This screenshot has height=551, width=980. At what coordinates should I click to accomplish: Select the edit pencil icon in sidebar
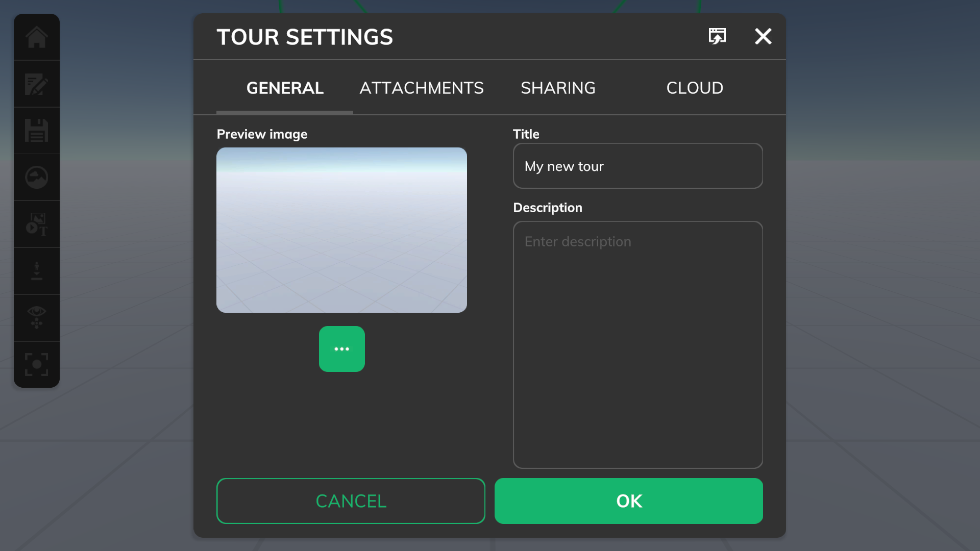click(x=37, y=84)
